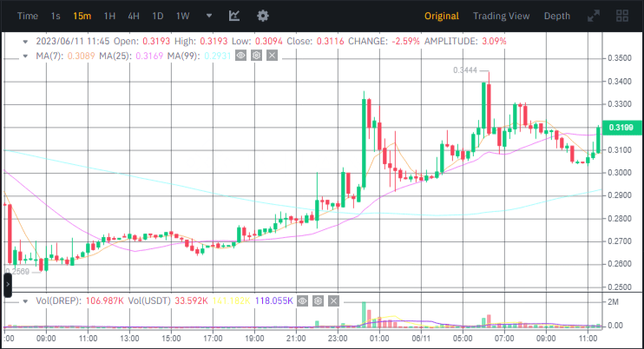This screenshot has height=349, width=644.
Task: Click the MA(25) value 0.3169
Action: pyautogui.click(x=149, y=56)
